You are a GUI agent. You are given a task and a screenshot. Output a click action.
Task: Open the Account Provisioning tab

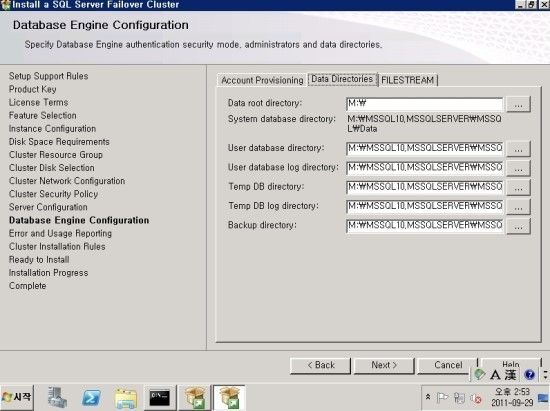click(262, 80)
